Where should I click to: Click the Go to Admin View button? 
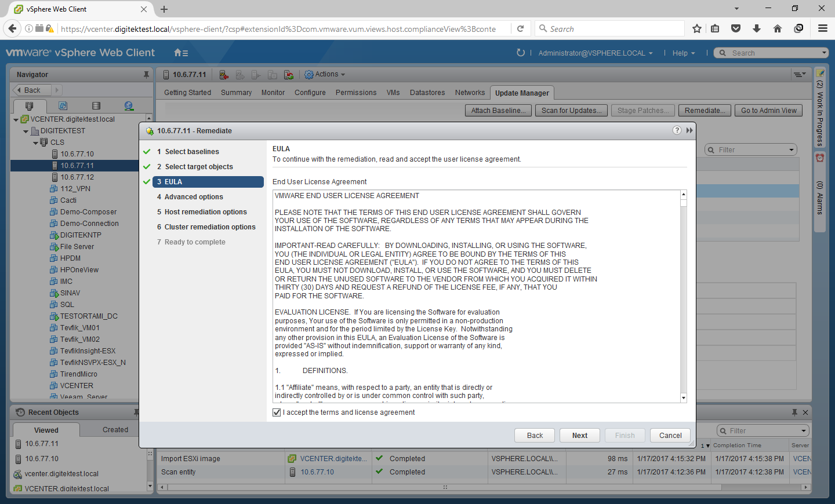[769, 111]
